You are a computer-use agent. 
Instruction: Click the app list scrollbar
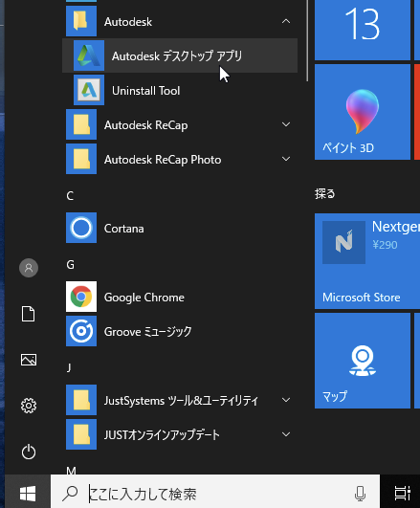coord(307,40)
